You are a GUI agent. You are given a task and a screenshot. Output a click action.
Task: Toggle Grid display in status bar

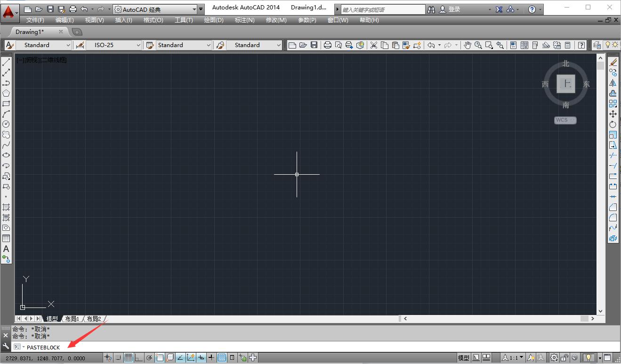point(128,358)
